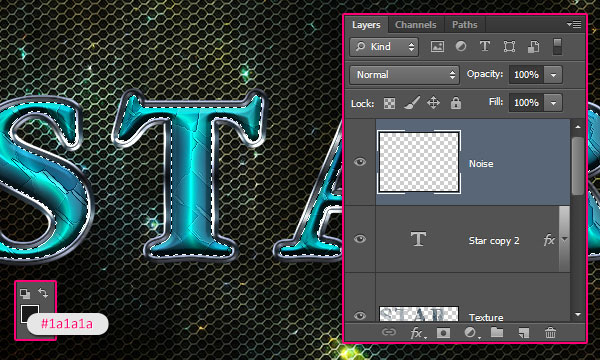Viewport: 600px width, 360px height.
Task: Click the Link layers icon
Action: tap(388, 332)
